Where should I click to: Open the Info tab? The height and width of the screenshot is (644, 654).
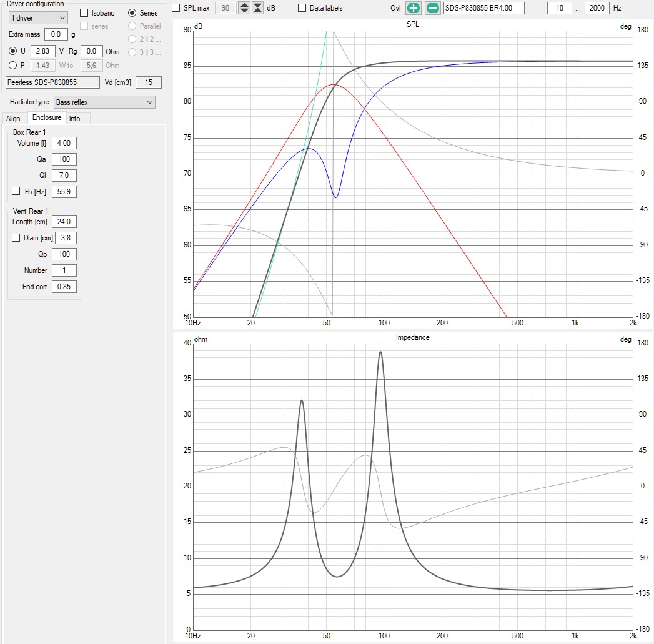pyautogui.click(x=74, y=119)
